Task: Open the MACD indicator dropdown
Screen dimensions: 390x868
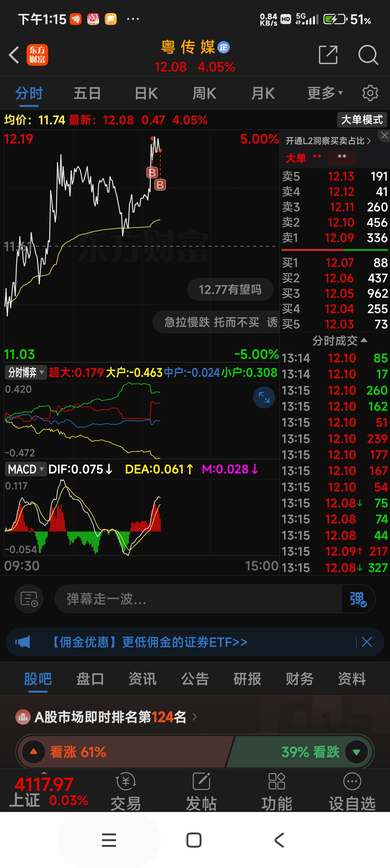Action: click(26, 469)
